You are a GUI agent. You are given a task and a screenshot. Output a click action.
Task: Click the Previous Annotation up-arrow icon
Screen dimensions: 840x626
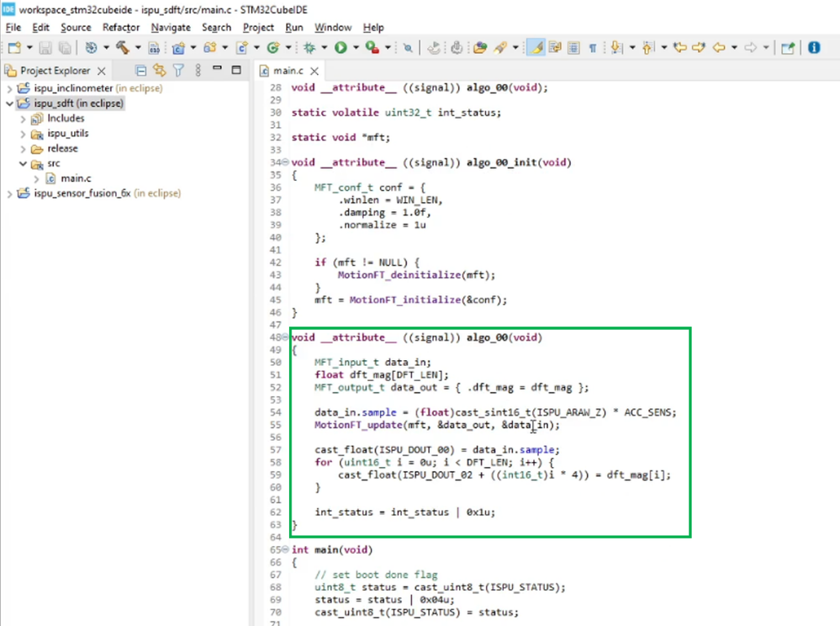point(647,48)
